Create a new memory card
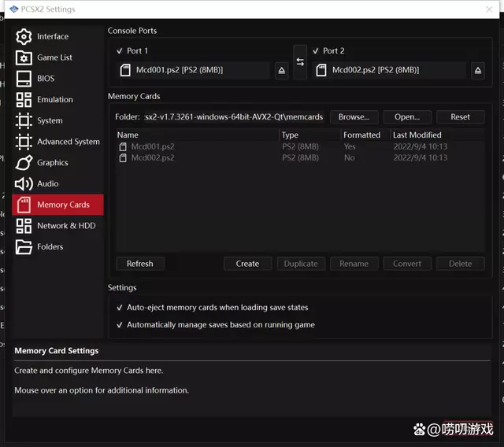 click(247, 264)
